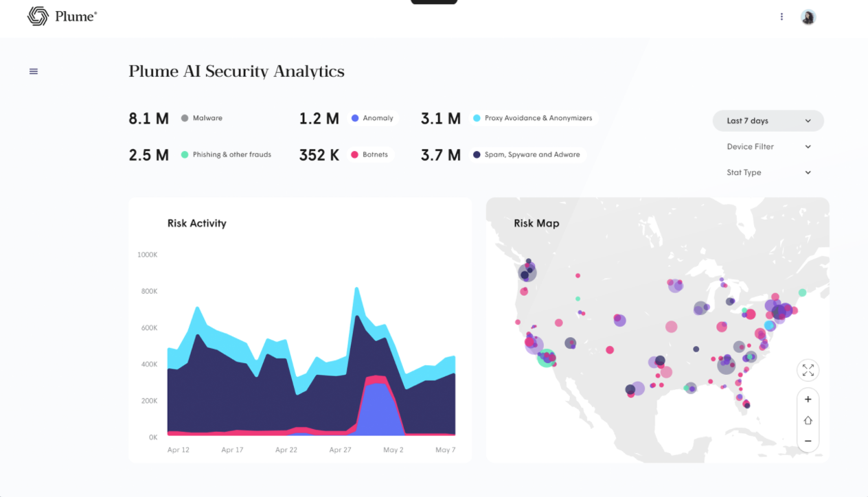Click the May 2 axis label
The height and width of the screenshot is (497, 868).
(393, 450)
